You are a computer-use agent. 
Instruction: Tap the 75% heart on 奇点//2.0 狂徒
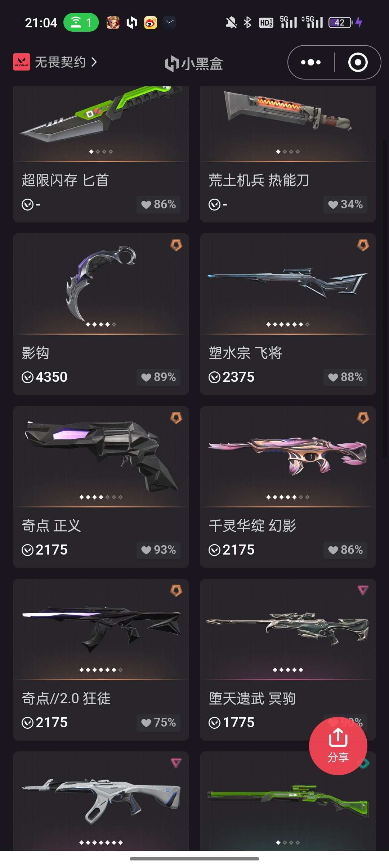click(x=158, y=723)
